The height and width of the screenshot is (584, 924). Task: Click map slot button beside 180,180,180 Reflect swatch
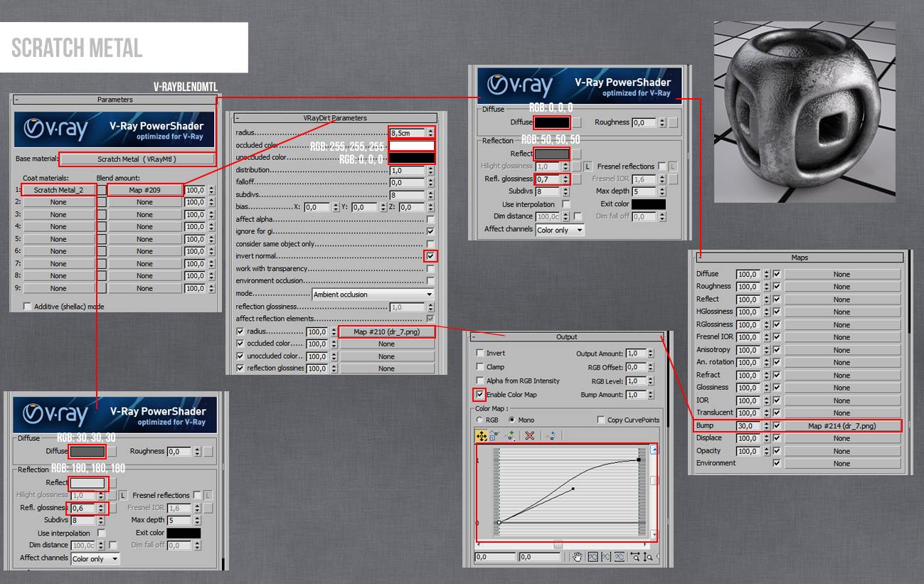(113, 483)
